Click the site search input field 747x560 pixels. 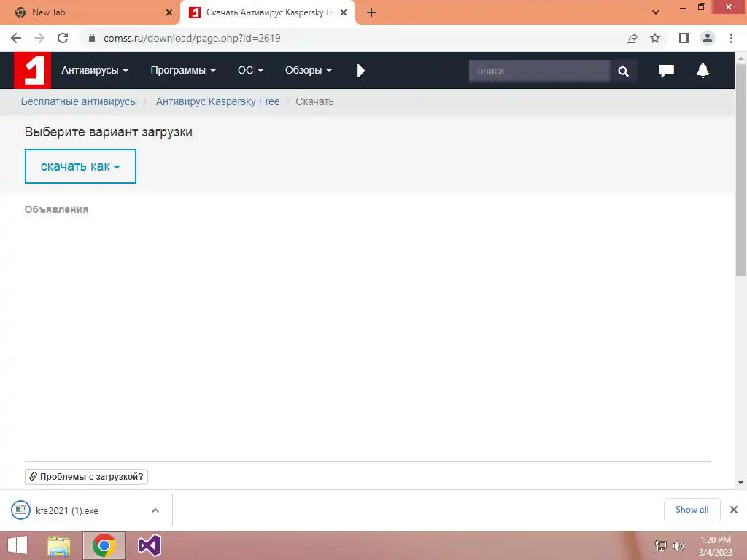[539, 71]
